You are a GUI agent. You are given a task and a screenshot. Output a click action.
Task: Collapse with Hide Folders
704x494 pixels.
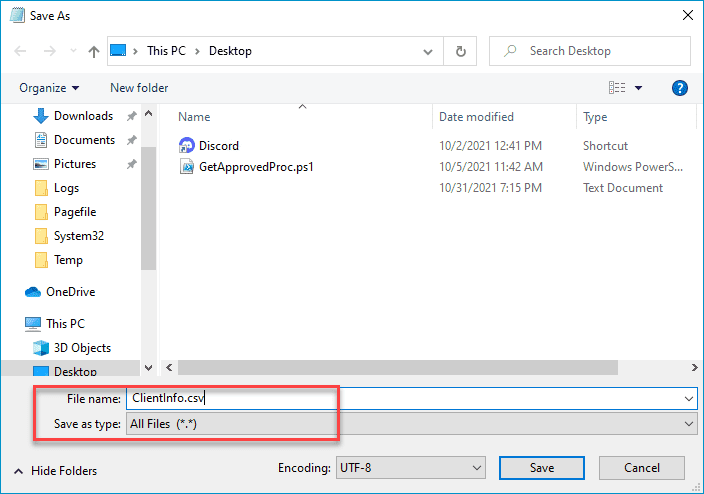(56, 471)
